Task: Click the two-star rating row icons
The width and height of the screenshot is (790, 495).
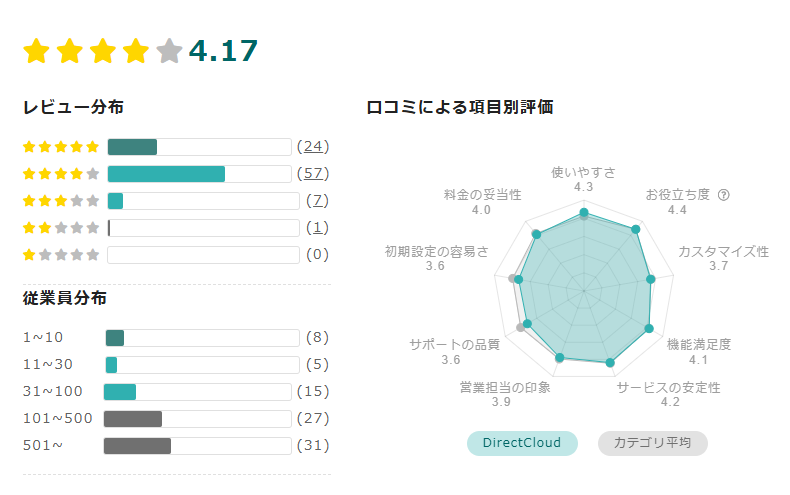Action: (x=61, y=228)
